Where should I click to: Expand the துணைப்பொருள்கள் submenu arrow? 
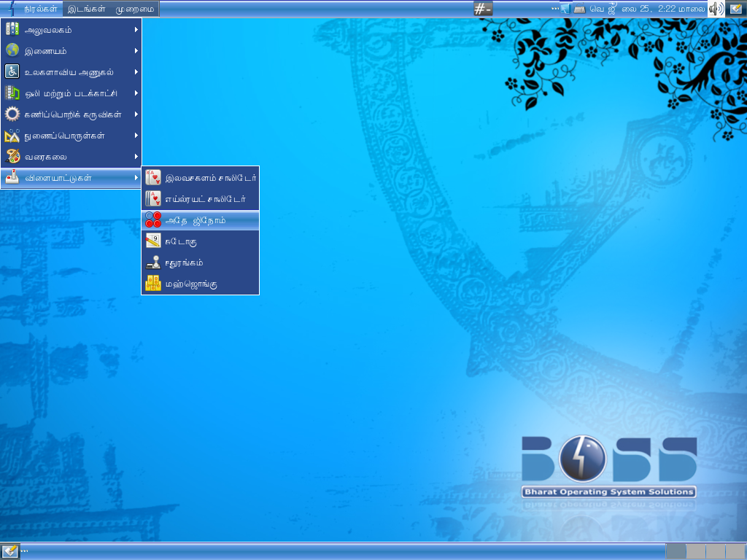coord(136,135)
